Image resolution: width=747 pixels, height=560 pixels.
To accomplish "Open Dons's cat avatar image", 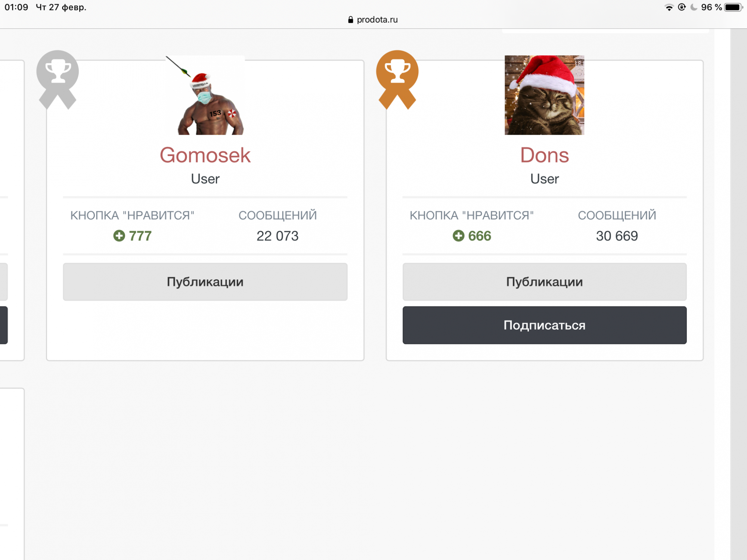I will point(544,95).
